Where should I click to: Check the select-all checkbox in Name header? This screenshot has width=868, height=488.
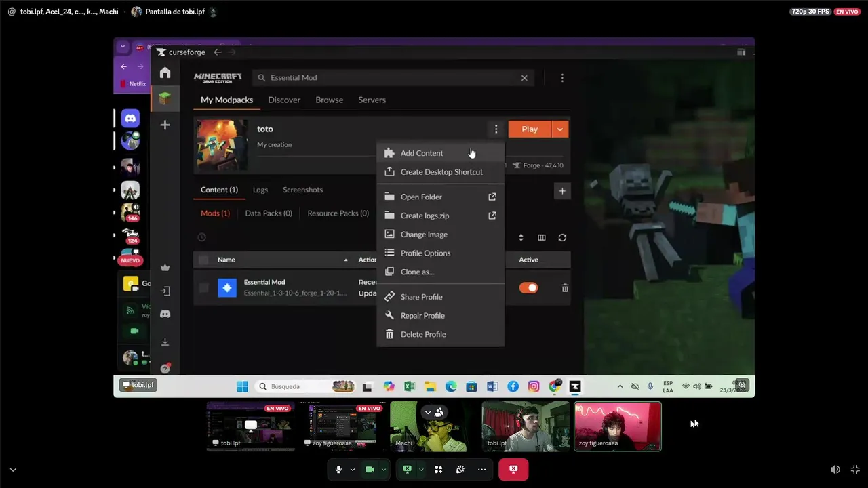[203, 260]
